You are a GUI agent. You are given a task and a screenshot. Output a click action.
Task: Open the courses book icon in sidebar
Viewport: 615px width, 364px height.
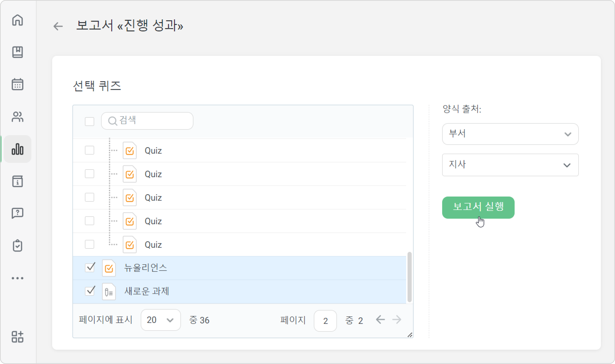point(17,52)
